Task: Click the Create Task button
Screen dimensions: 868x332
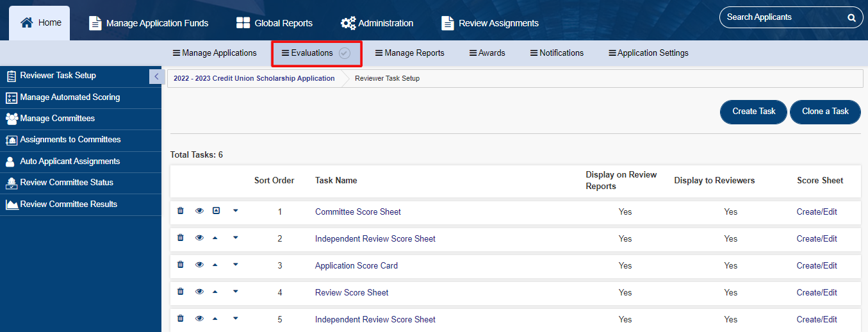Action: point(754,112)
